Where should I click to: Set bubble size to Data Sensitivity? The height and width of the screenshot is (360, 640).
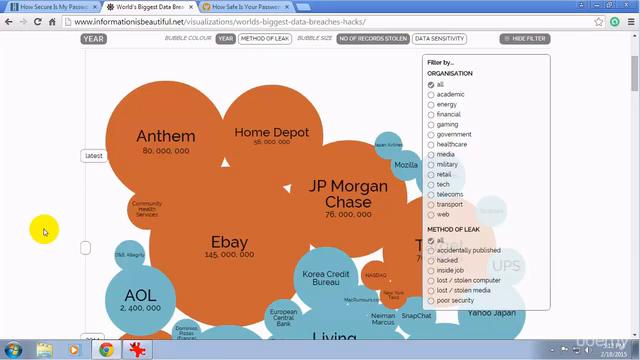pyautogui.click(x=440, y=39)
